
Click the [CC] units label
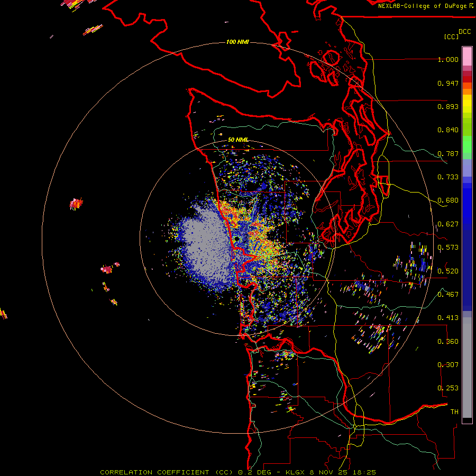pyautogui.click(x=452, y=36)
